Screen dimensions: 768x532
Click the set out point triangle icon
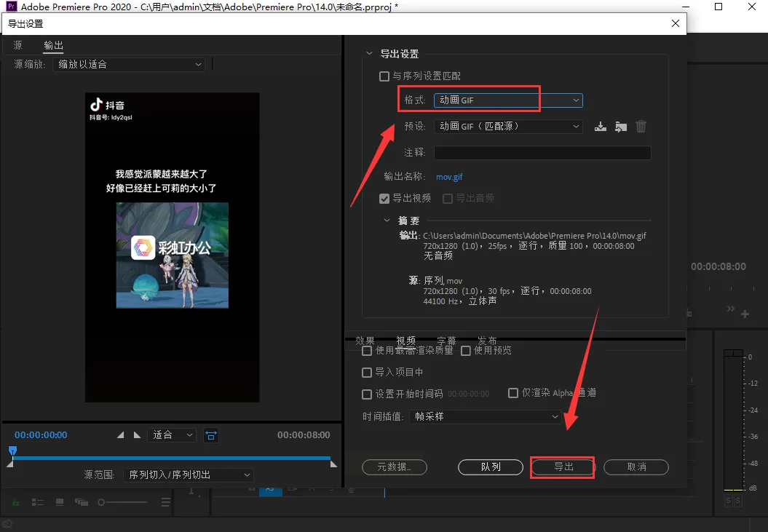137,435
